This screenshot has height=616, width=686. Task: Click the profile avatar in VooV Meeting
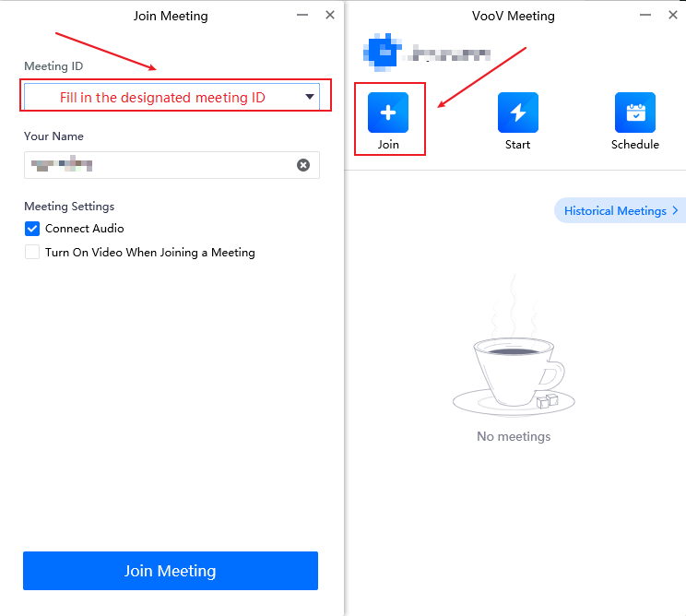pos(383,53)
